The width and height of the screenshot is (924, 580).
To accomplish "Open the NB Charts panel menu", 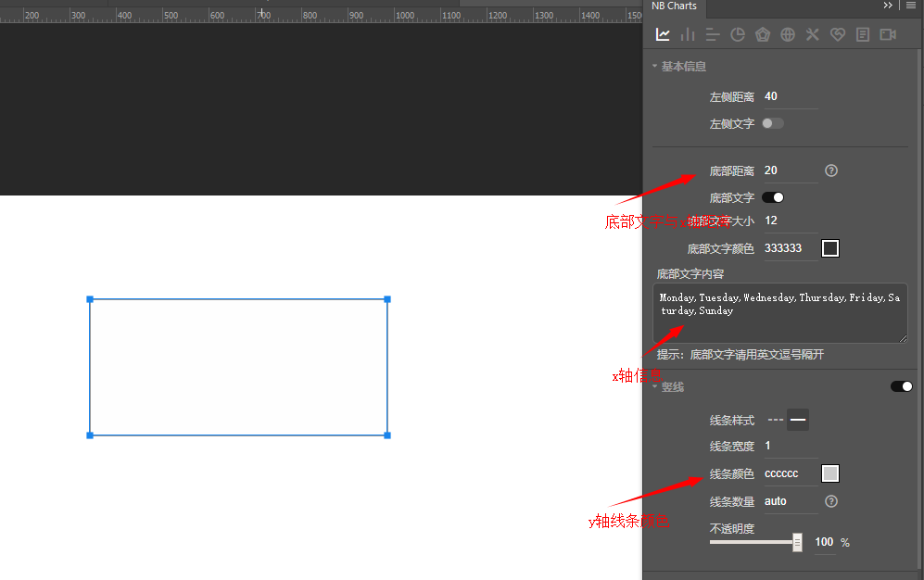I will coord(911,6).
